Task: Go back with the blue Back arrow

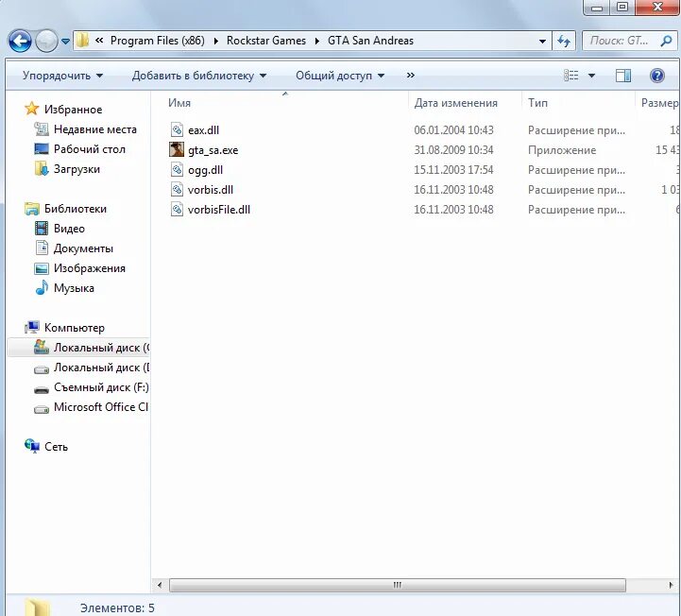Action: (x=20, y=41)
